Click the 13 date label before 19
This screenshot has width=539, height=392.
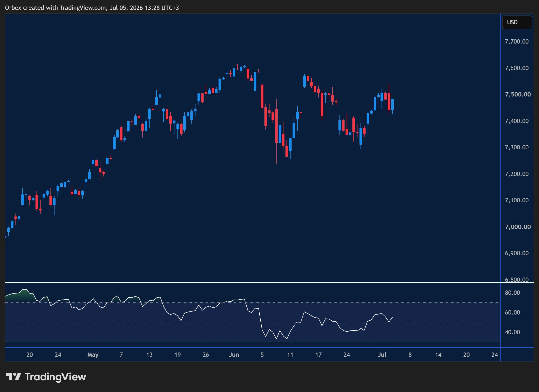coord(149,355)
